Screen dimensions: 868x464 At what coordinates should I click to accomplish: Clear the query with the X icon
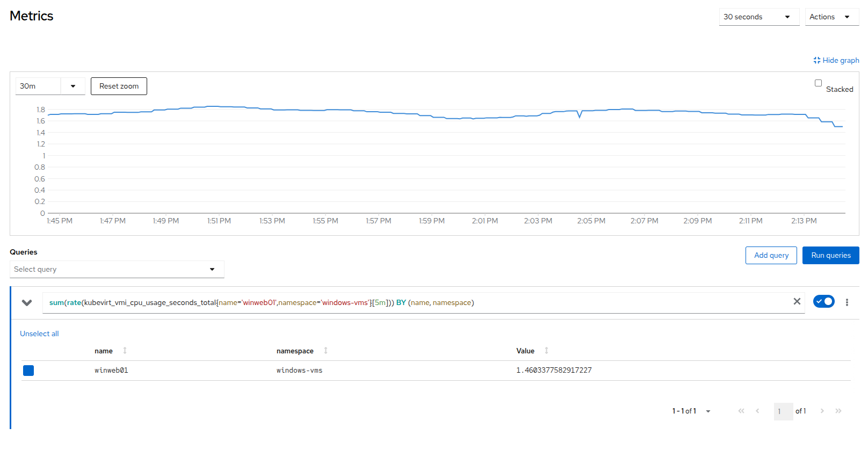point(797,302)
